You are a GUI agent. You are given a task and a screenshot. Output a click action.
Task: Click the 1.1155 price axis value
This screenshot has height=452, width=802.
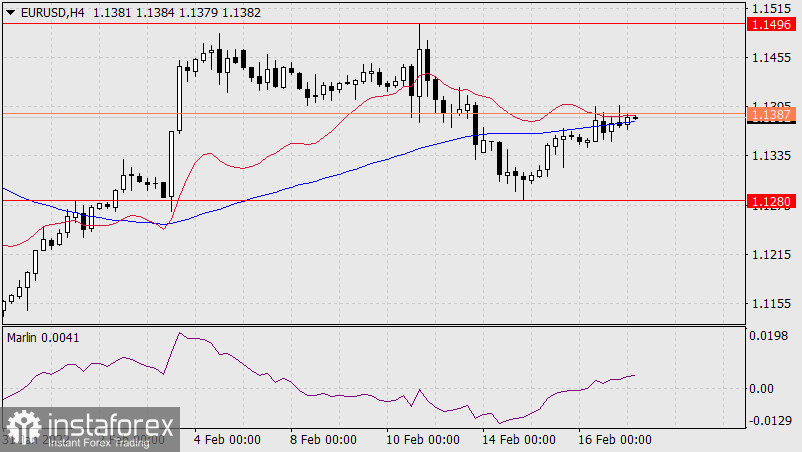tap(771, 303)
